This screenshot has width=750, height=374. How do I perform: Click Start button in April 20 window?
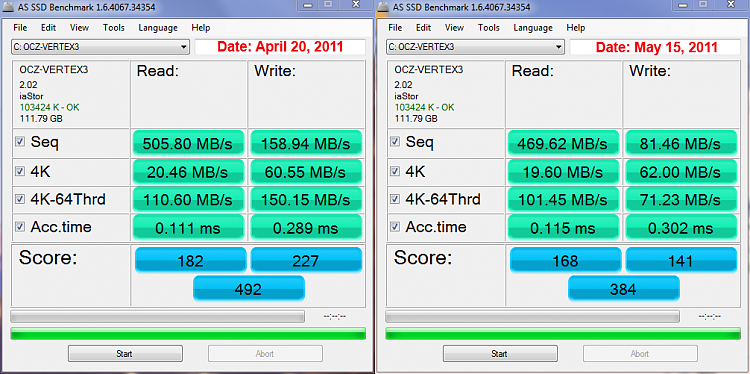(125, 353)
